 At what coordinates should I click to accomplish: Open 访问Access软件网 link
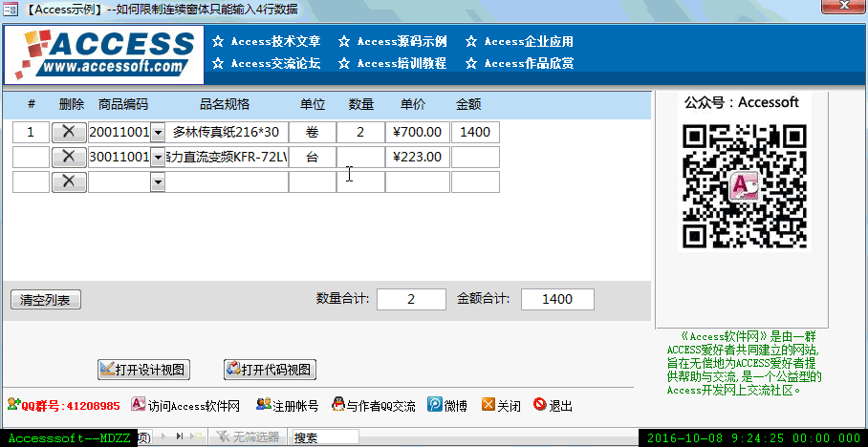(185, 406)
